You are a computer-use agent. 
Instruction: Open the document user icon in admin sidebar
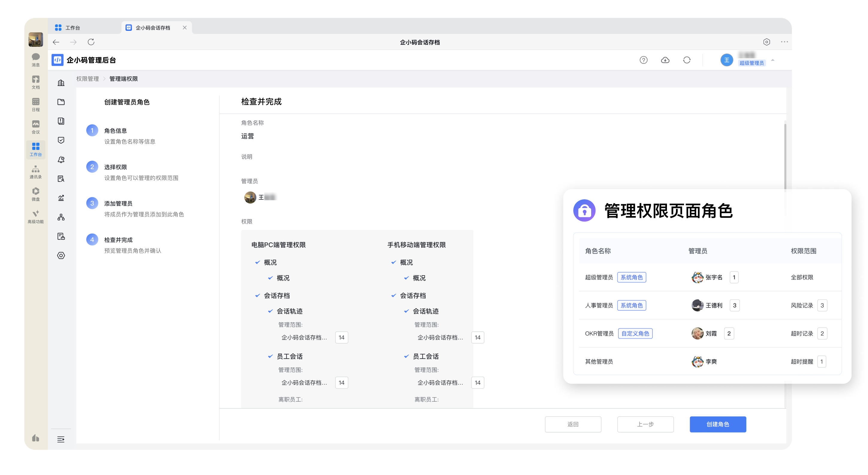61,179
